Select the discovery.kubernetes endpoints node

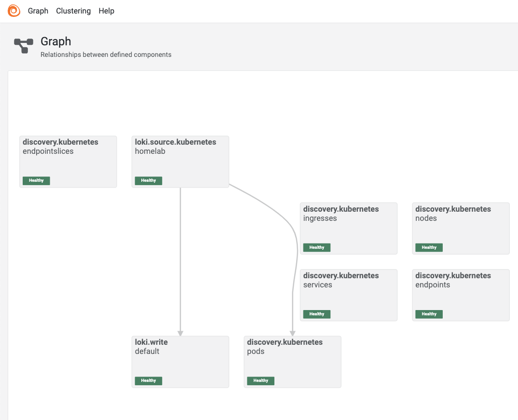coord(461,295)
